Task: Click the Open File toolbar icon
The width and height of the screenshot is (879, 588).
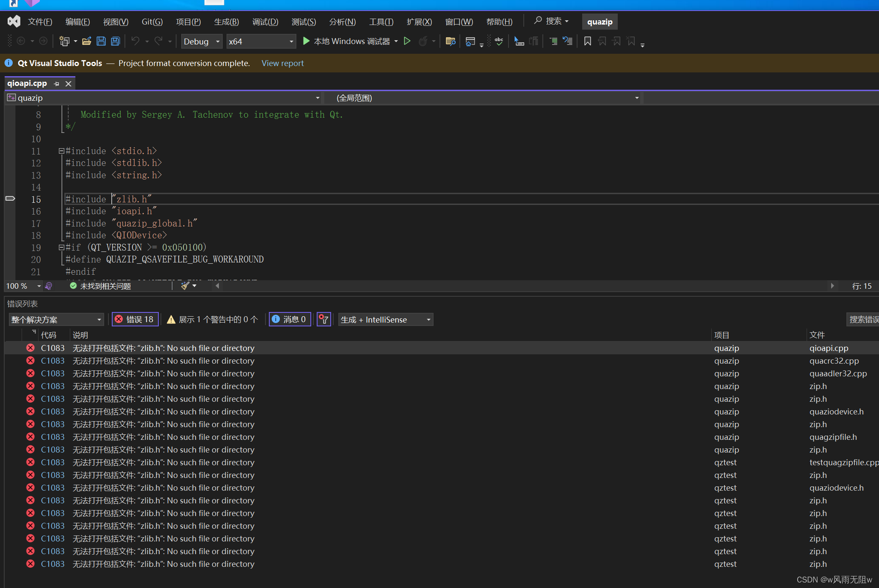Action: click(x=86, y=41)
